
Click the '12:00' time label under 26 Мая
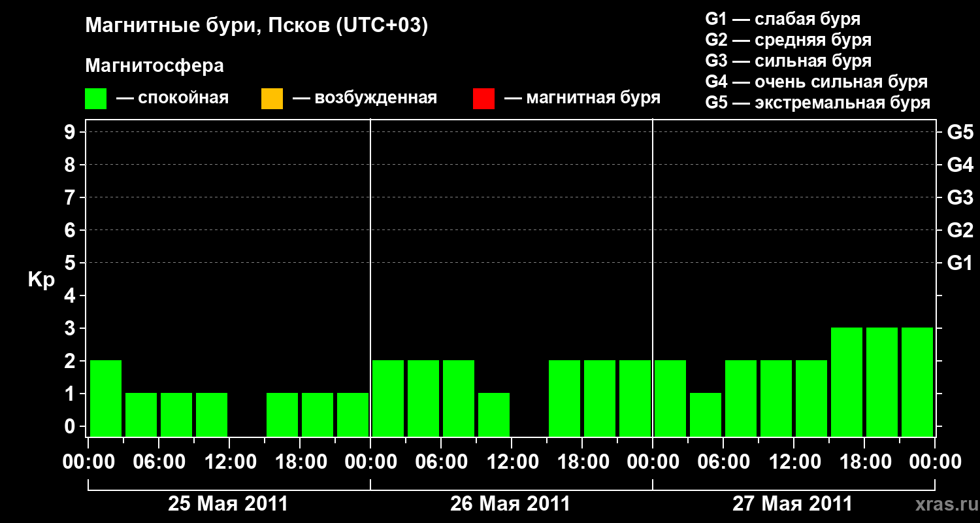pos(512,462)
